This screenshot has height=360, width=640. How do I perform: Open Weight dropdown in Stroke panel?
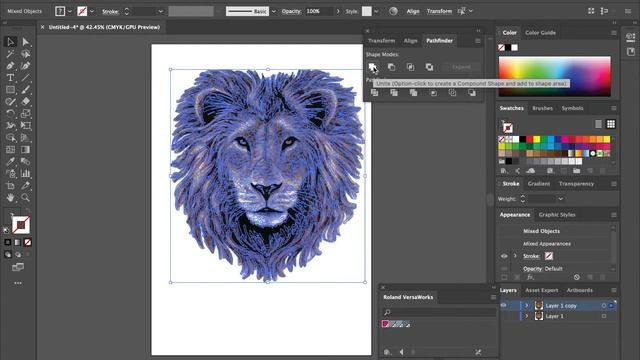(560, 199)
